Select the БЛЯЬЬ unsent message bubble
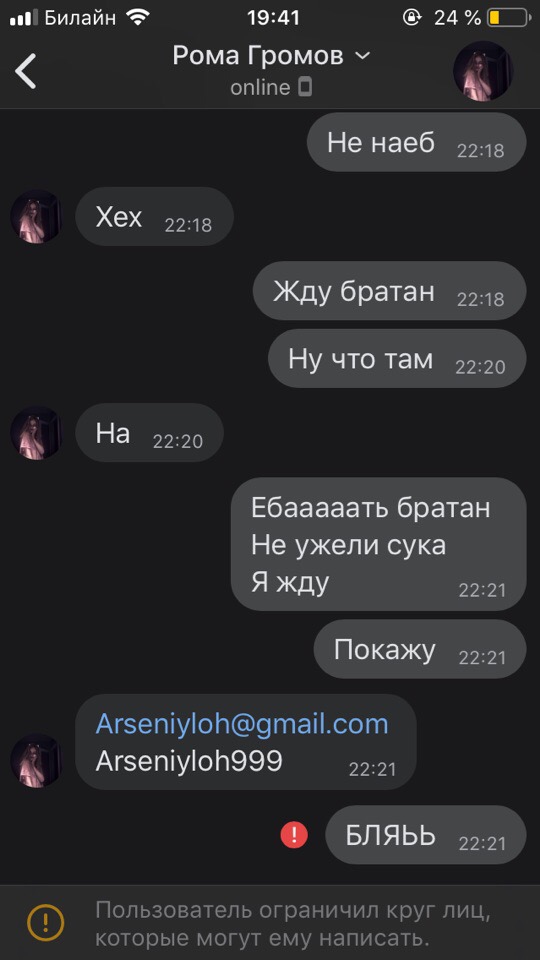Viewport: 540px width, 960px height. coord(426,835)
